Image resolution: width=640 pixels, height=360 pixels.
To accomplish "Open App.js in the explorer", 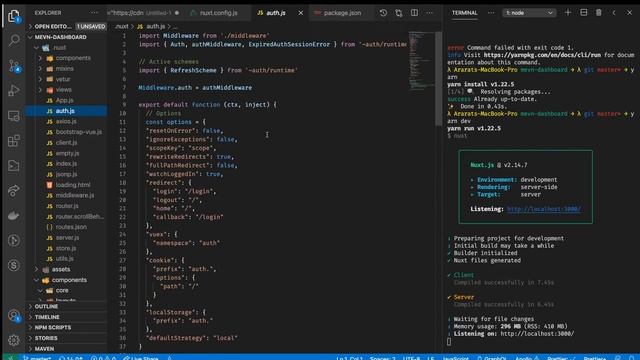I will pos(64,100).
